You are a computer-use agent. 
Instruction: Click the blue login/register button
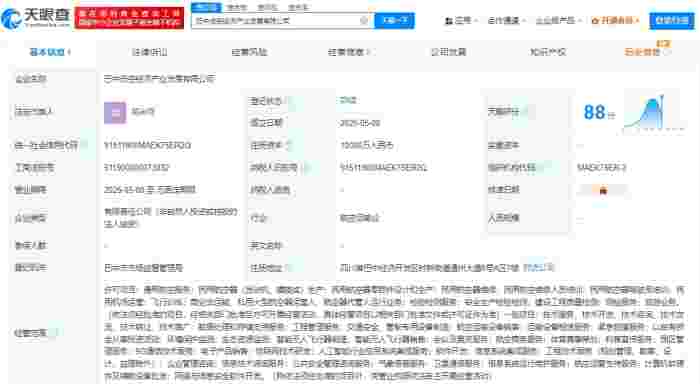[672, 21]
